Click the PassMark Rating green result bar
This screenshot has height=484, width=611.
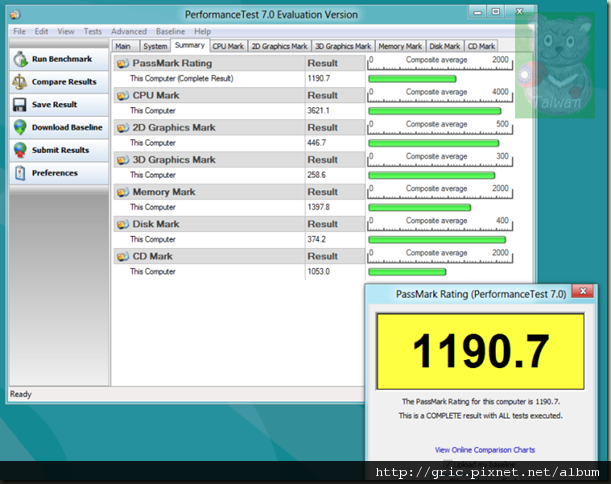pos(412,79)
